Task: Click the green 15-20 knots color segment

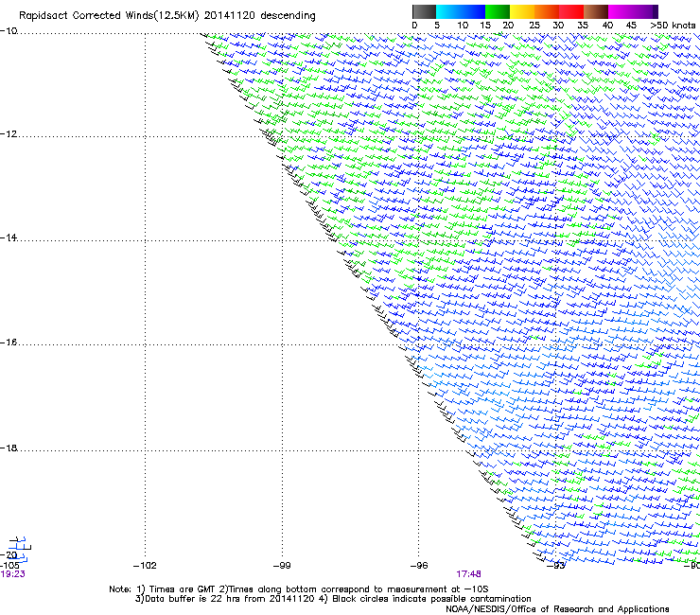Action: pos(498,11)
